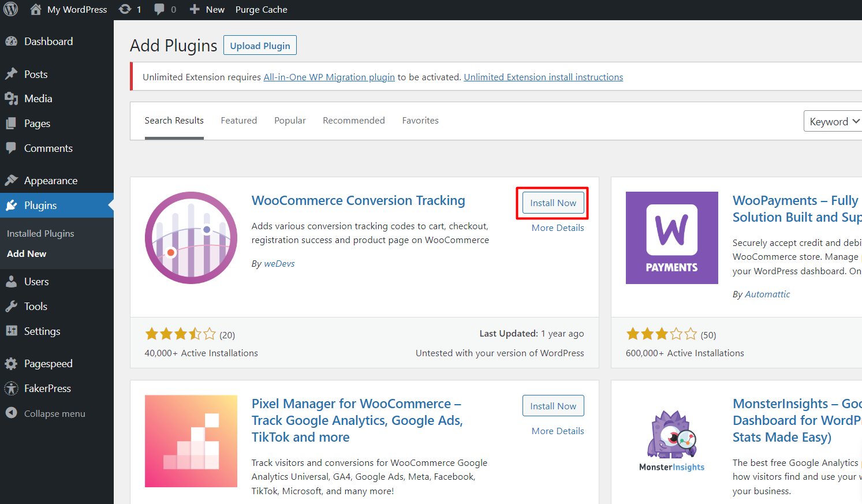The image size is (862, 504).
Task: Click Purge Cache in admin bar
Action: [261, 10]
